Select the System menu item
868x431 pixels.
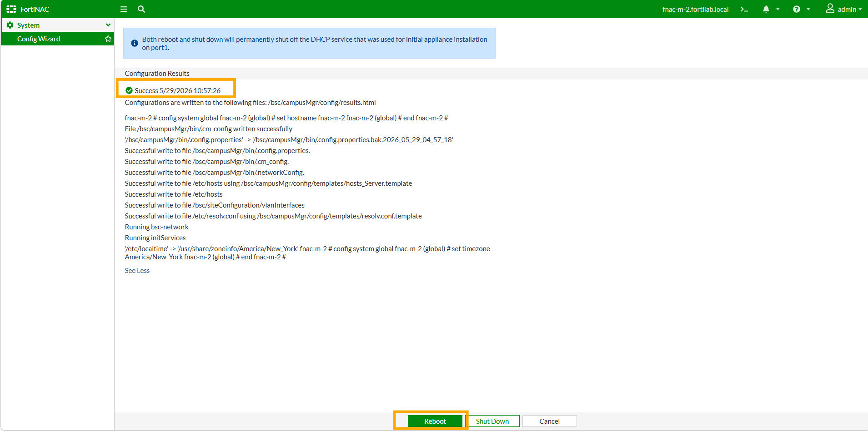[x=58, y=25]
